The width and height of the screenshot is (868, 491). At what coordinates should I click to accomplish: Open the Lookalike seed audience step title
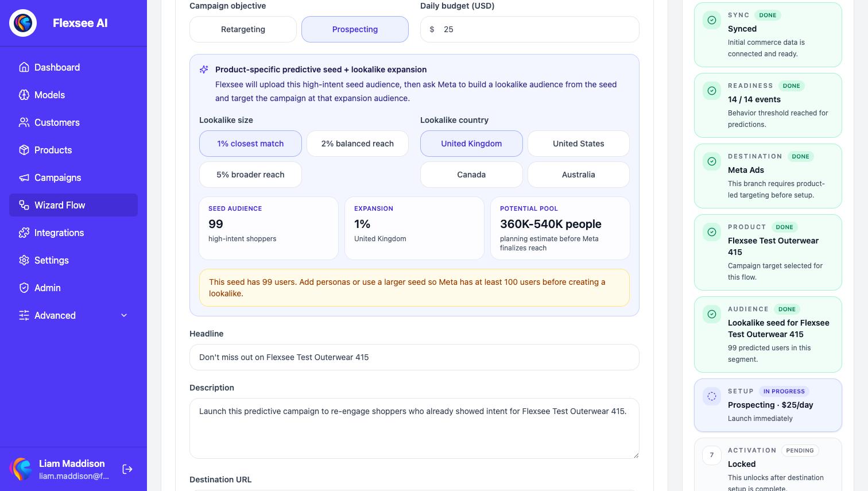coord(778,328)
